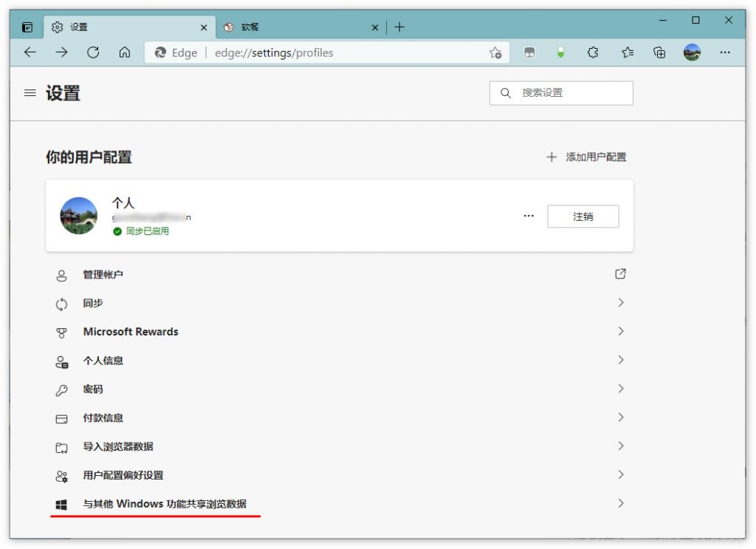
Task: Open the Collections icon
Action: point(660,52)
